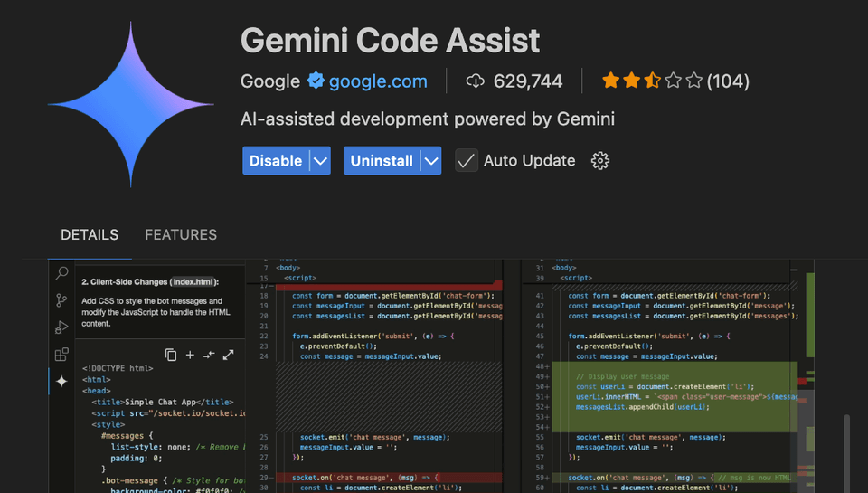This screenshot has height=493, width=868.
Task: Click the Uninstall button
Action: click(382, 161)
